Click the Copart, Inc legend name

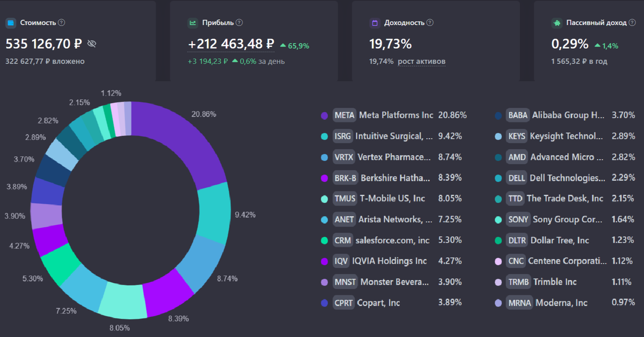[379, 303]
